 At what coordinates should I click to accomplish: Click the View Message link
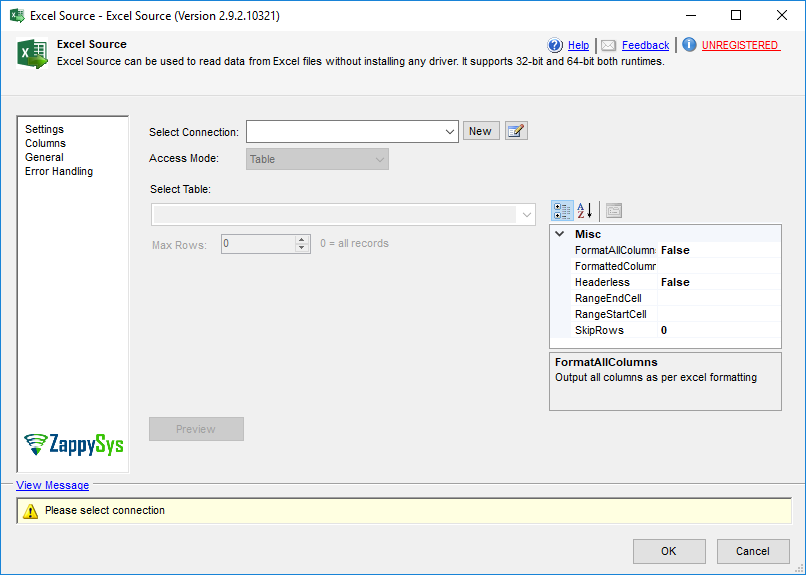52,485
